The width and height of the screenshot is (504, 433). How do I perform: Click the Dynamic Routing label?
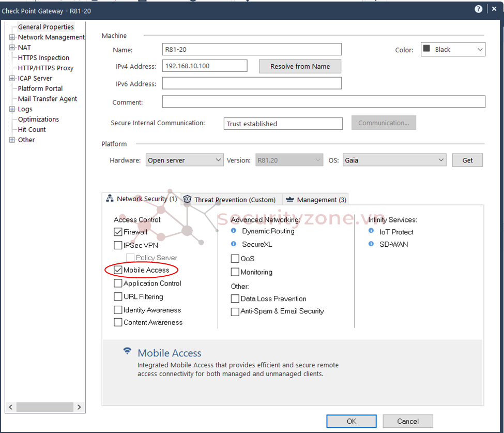point(268,231)
